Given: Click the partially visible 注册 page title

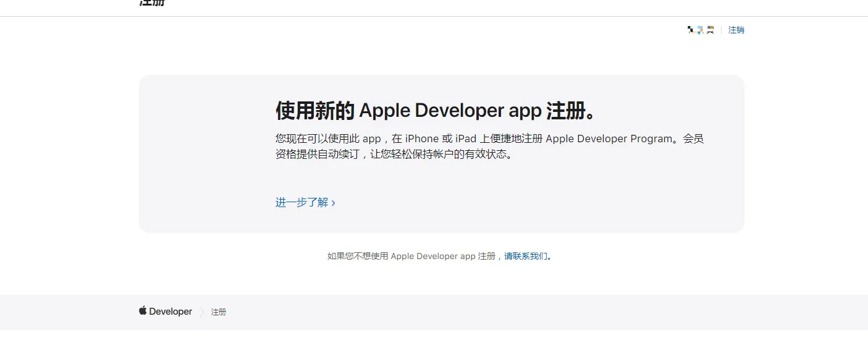Looking at the screenshot, I should tap(152, 2).
